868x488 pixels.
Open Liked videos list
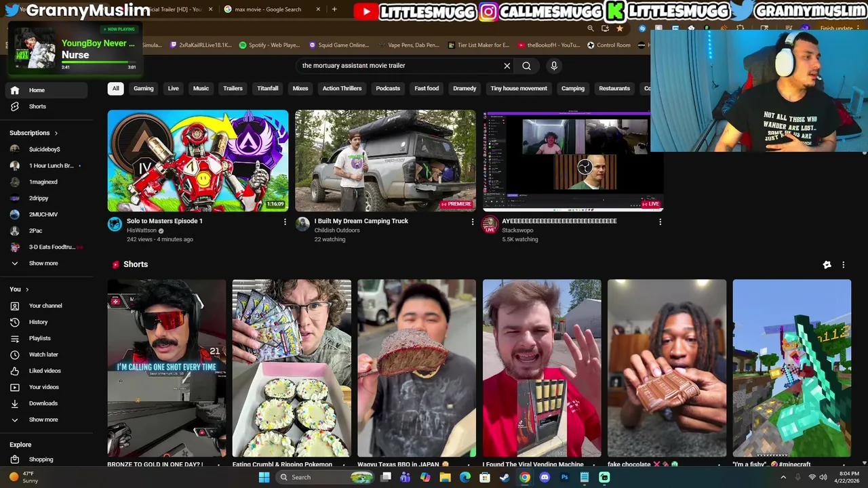[x=45, y=371]
